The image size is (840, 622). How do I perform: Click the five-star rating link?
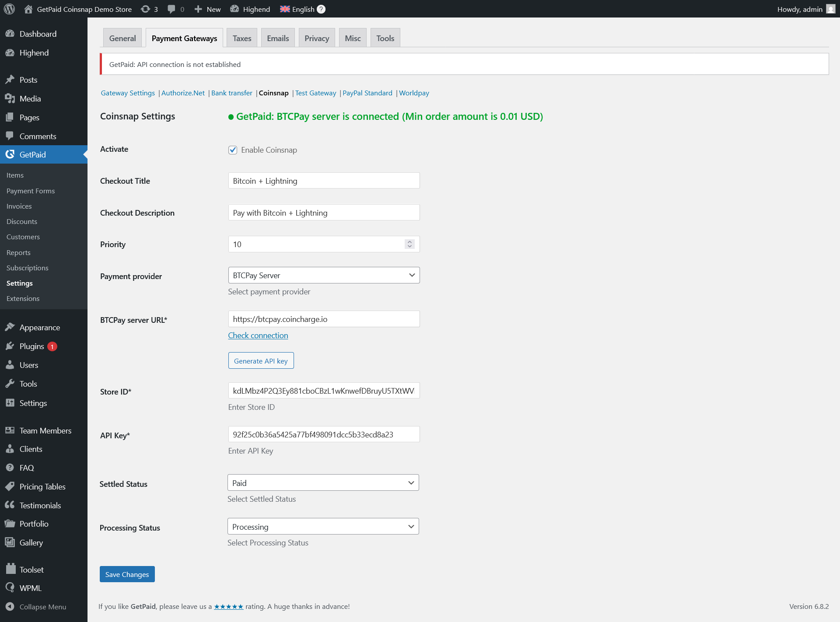[x=228, y=606]
